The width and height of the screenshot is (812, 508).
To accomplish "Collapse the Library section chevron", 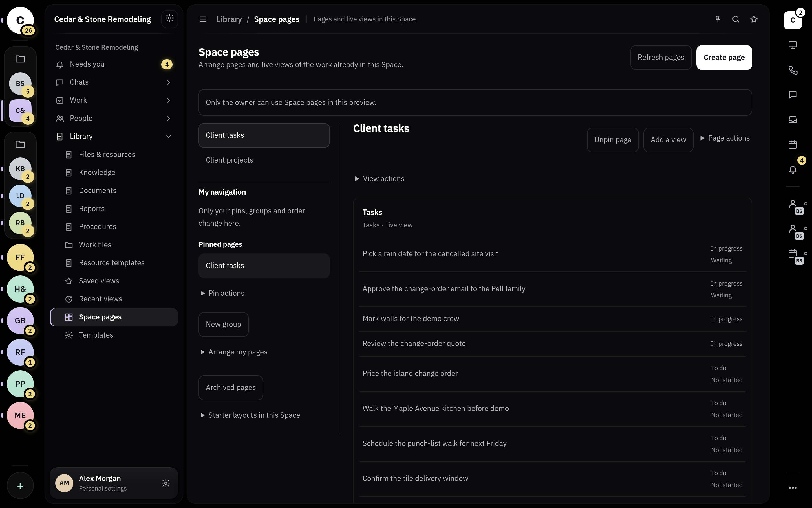I will click(168, 136).
